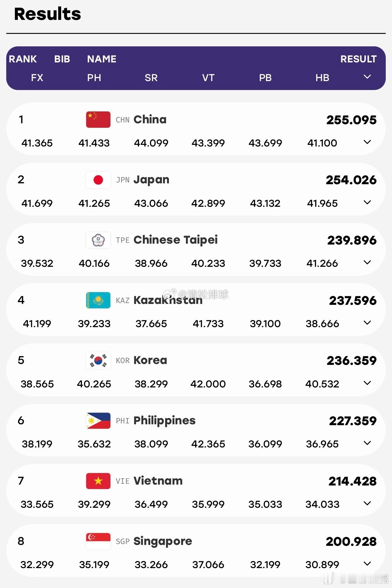Screen dimensions: 392x588
Task: Click China's total score 255.095
Action: click(351, 120)
